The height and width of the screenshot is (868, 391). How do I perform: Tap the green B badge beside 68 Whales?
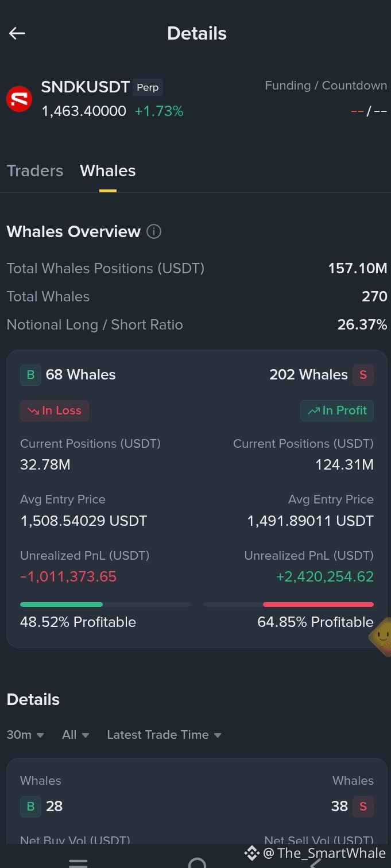(x=30, y=375)
